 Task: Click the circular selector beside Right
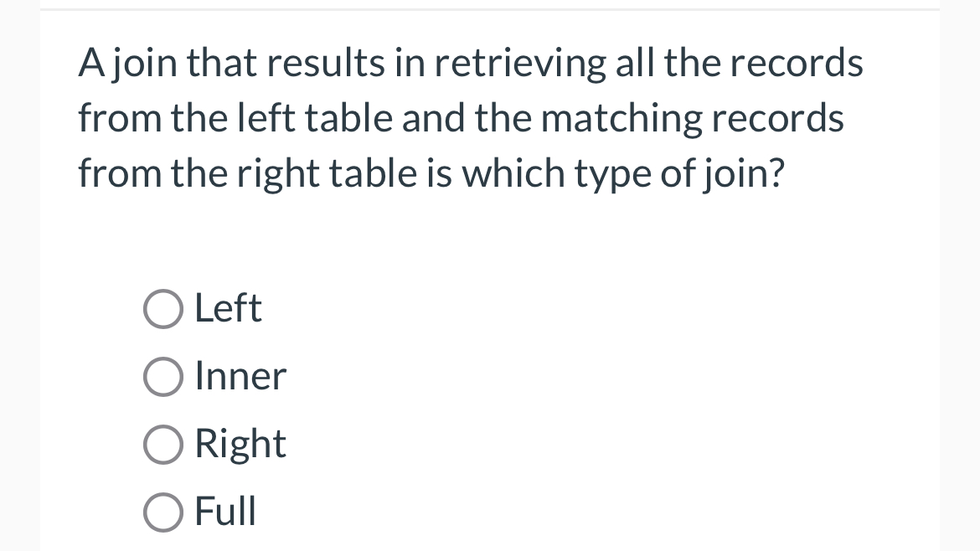pyautogui.click(x=163, y=444)
